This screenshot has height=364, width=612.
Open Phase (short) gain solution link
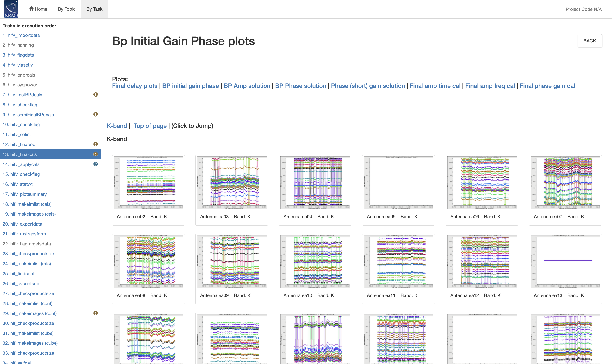pyautogui.click(x=368, y=86)
